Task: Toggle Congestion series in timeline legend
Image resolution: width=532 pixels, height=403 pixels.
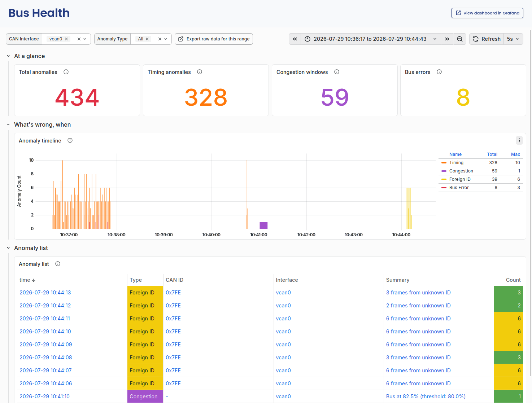Action: click(461, 171)
